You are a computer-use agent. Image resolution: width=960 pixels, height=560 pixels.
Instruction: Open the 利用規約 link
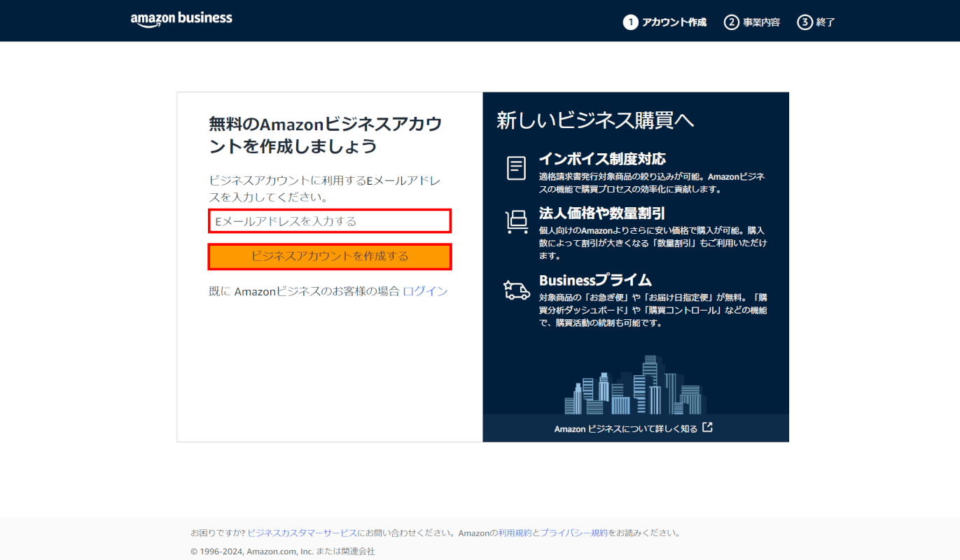click(x=515, y=533)
